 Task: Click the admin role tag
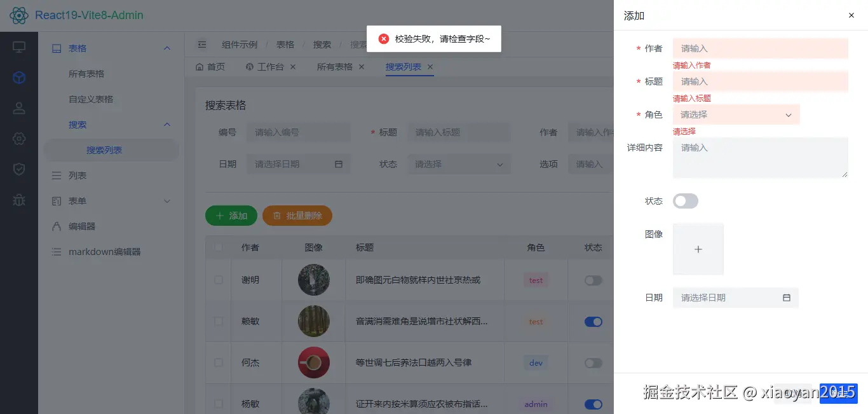pos(536,404)
